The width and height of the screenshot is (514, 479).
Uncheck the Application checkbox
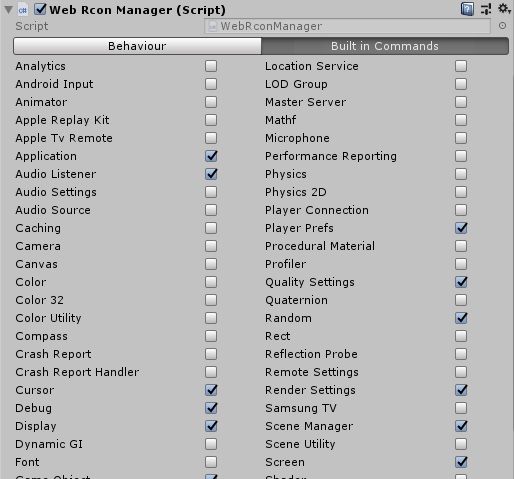pos(211,156)
